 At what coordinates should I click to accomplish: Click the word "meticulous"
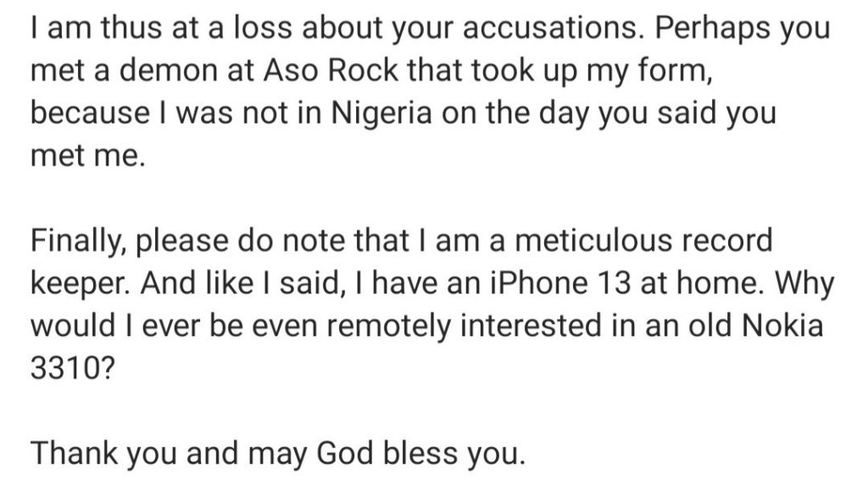click(x=593, y=240)
